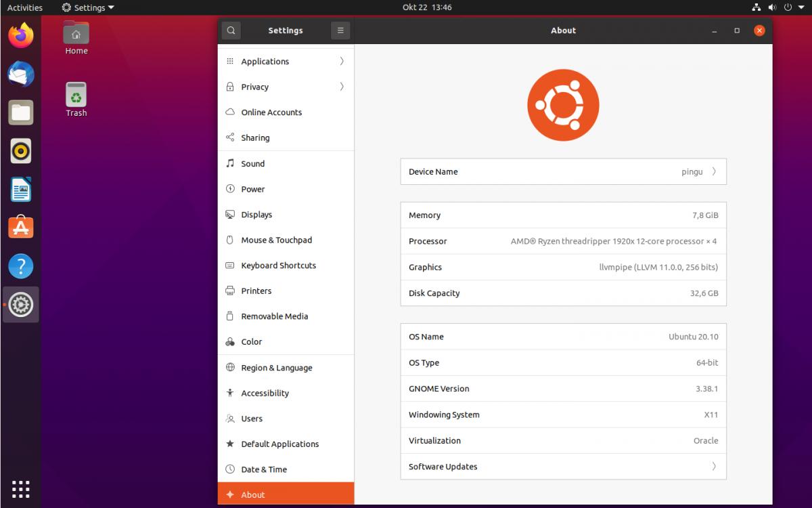Screen dimensions: 812x508
Task: Open LibreOffice Writer from the dock
Action: point(21,190)
